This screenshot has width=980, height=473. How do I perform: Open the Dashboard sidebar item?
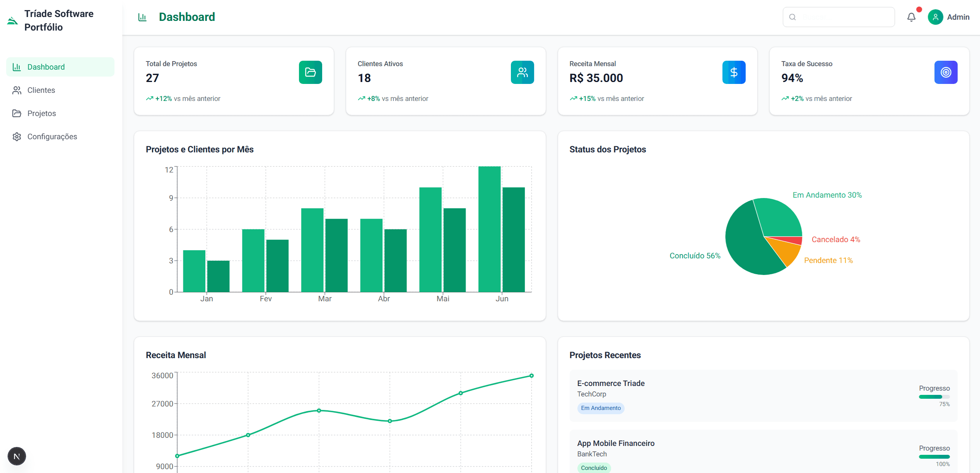point(60,67)
